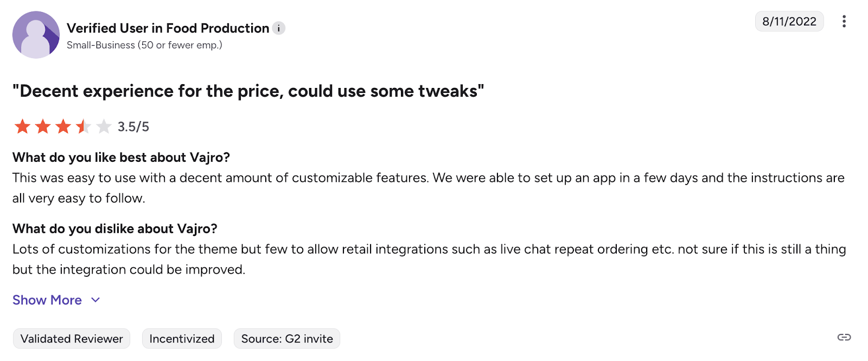Click the 8/11/2022 date badge

(789, 21)
